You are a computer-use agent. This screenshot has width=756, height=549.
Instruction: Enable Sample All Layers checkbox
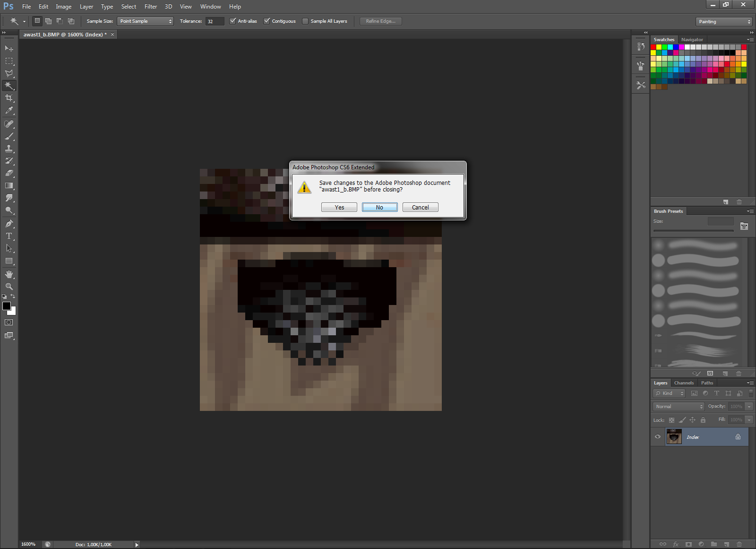[305, 21]
